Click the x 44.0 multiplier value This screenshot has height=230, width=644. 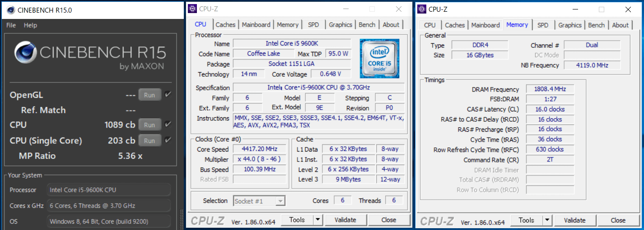coord(261,159)
